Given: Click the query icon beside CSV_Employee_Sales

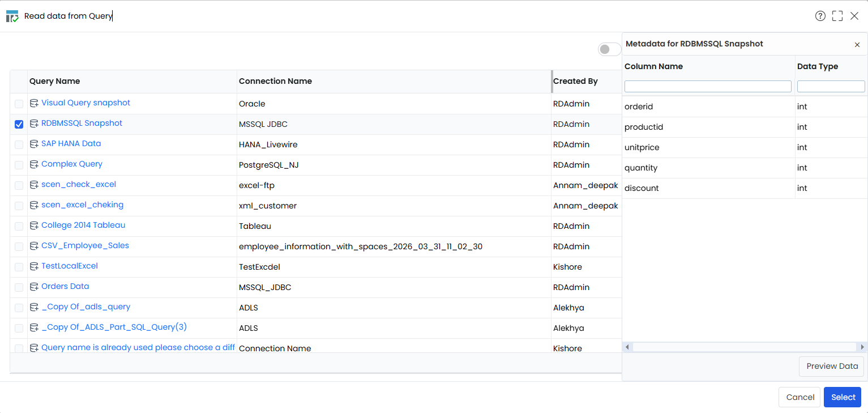Looking at the screenshot, I should [34, 246].
